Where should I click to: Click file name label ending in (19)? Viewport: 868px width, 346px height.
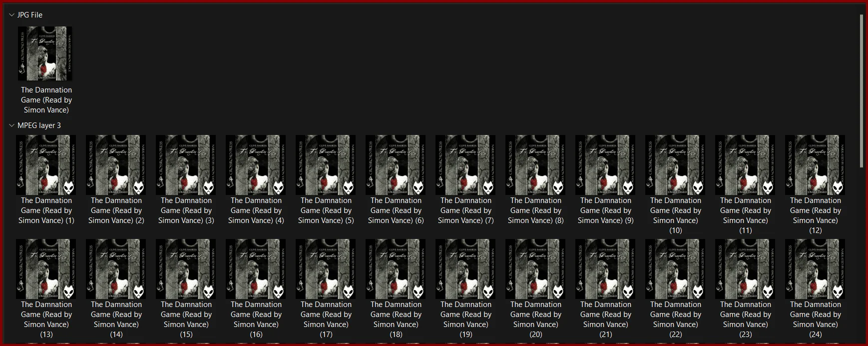(466, 319)
